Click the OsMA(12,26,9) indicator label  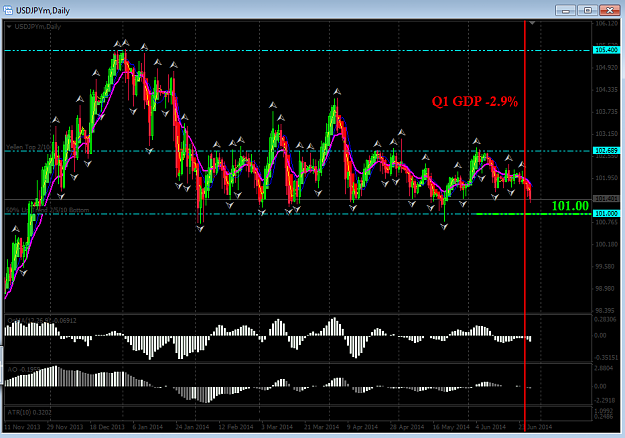pyautogui.click(x=42, y=320)
